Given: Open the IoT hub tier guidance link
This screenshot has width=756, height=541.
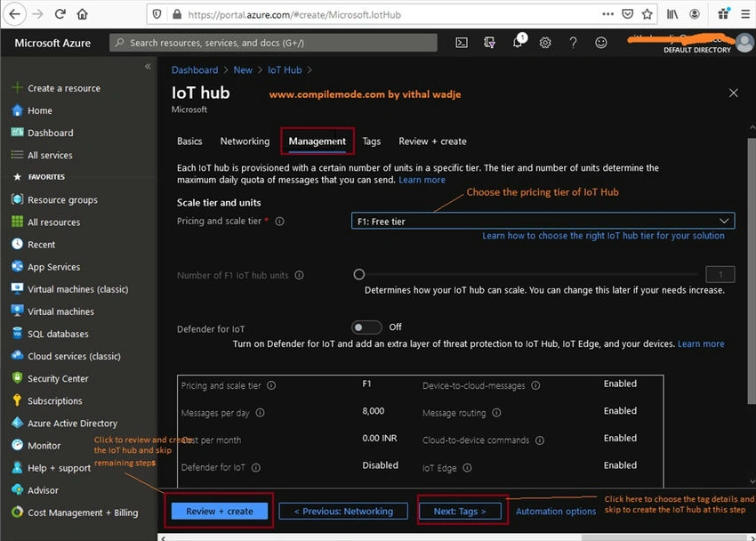Looking at the screenshot, I should (x=603, y=235).
